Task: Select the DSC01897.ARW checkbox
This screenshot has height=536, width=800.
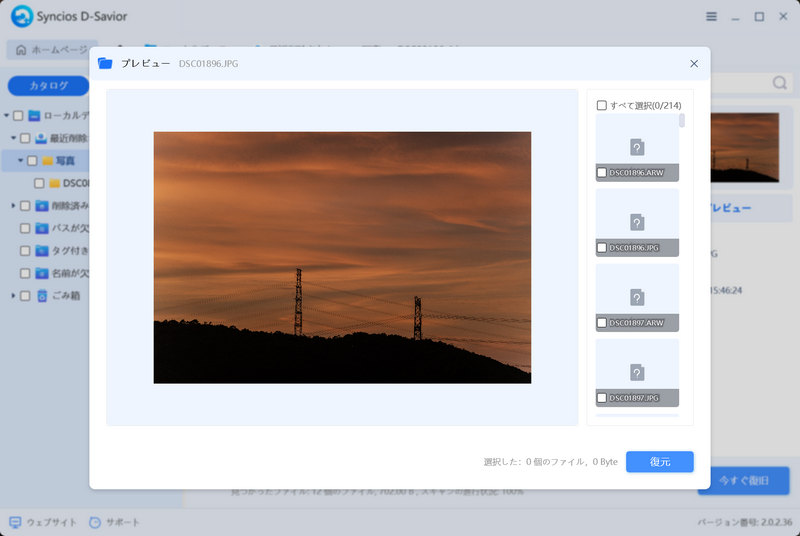Action: pyautogui.click(x=602, y=322)
